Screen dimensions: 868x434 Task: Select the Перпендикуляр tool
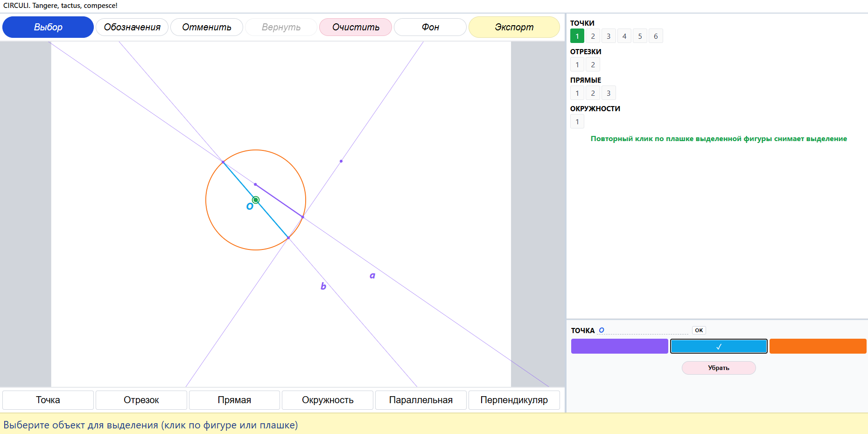tap(514, 400)
